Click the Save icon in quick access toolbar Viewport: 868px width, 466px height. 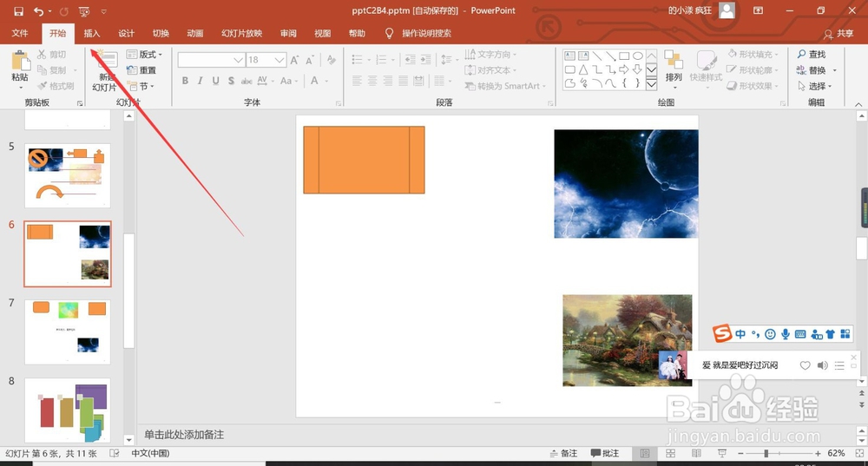18,11
